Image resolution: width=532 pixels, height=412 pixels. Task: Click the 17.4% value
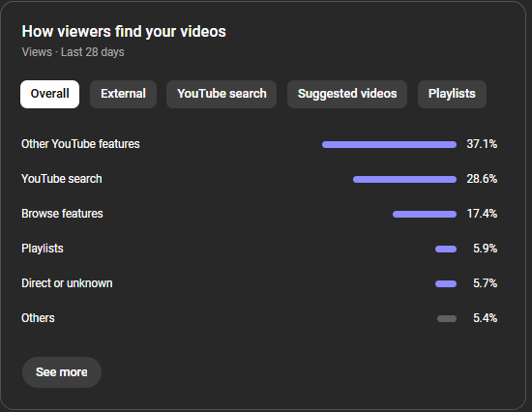[482, 214]
